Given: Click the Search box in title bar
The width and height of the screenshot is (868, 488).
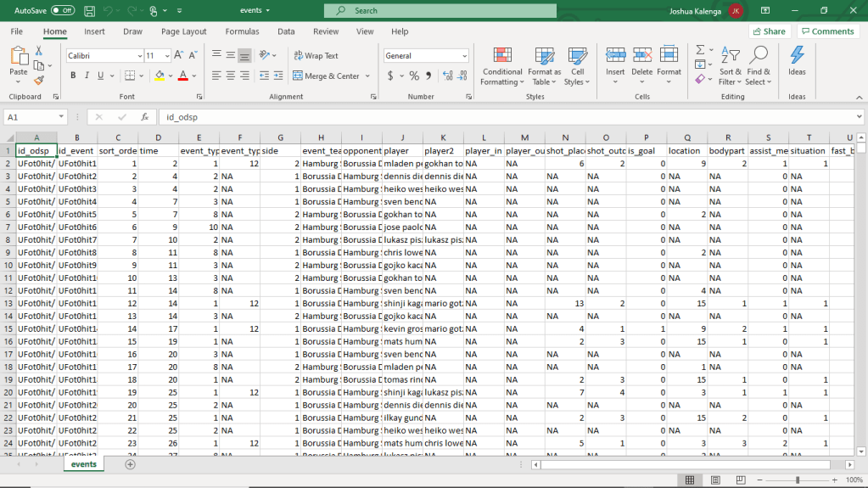Looking at the screenshot, I should pos(441,10).
